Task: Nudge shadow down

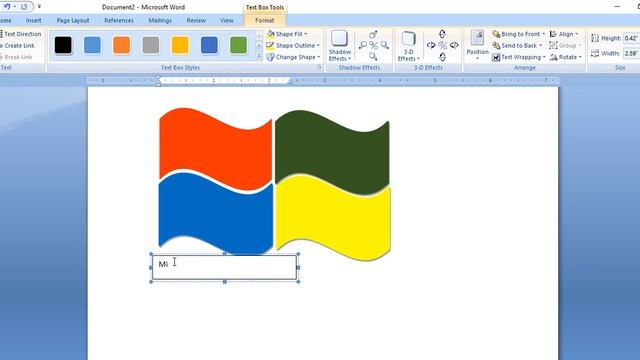Action: pos(373,56)
